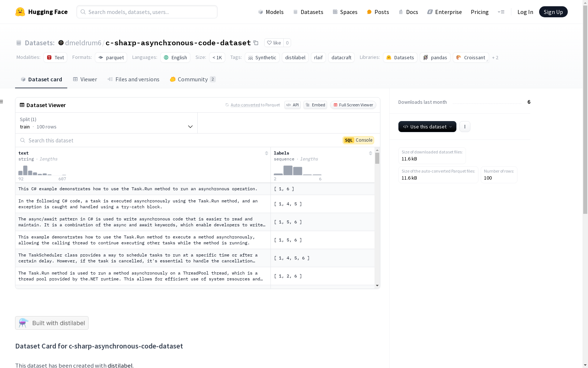Click the Sign Up button
Screen dimensions: 588x368
click(x=553, y=12)
